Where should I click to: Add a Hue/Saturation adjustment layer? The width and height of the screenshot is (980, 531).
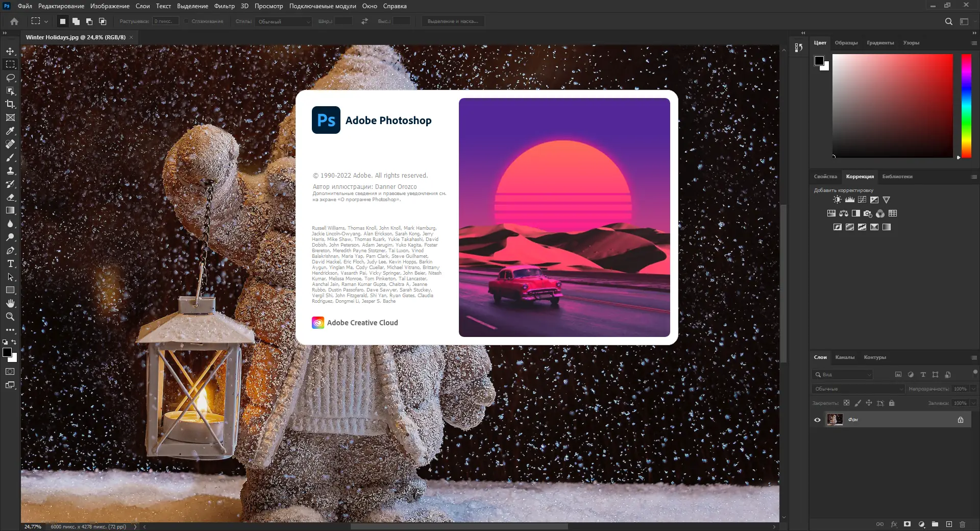click(x=831, y=214)
